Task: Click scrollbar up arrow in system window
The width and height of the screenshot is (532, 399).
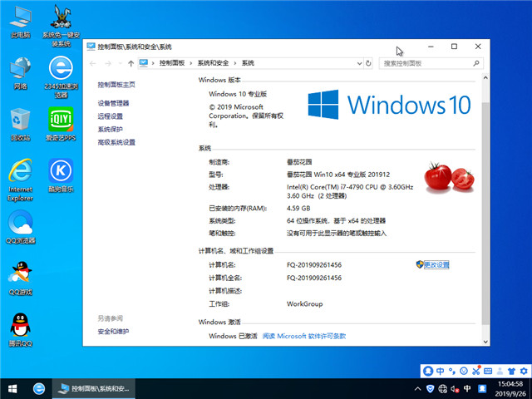Action: point(485,78)
